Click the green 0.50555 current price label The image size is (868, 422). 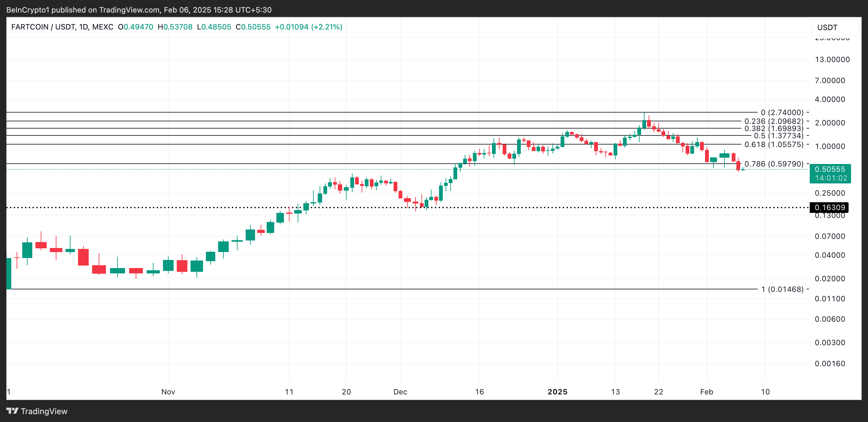(830, 170)
